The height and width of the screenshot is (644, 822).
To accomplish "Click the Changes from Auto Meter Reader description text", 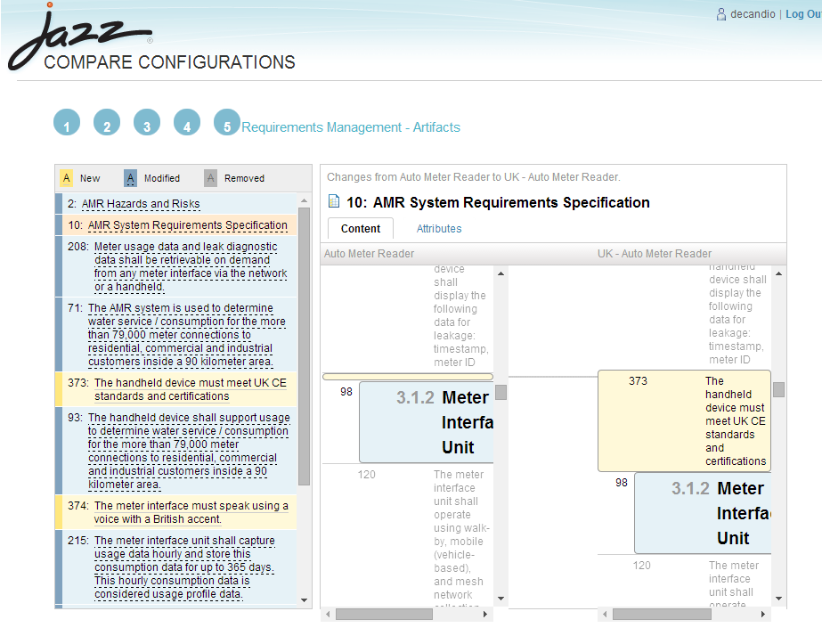I will click(474, 177).
